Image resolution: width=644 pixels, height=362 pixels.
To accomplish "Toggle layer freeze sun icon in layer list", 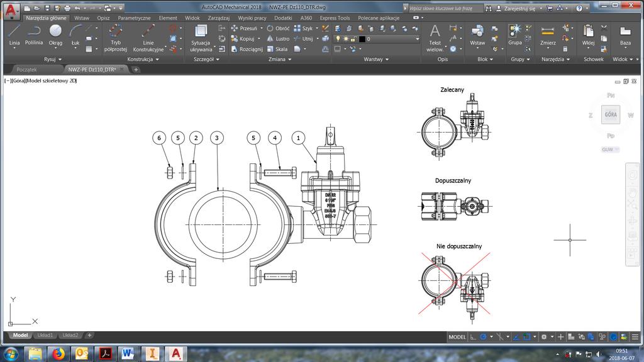I will pos(346,38).
